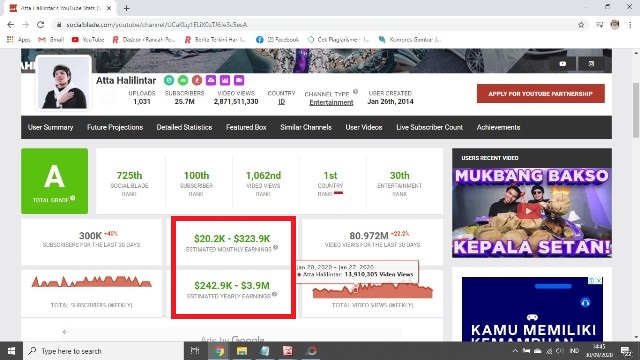This screenshot has height=360, width=640.
Task: Open the Facebook bookmark
Action: point(278,40)
